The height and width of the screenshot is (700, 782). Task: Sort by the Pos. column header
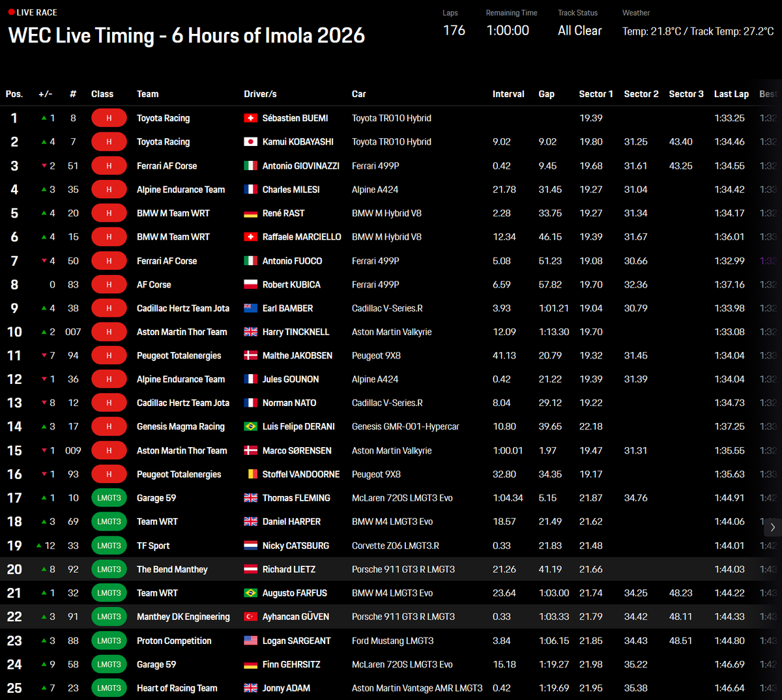[14, 94]
